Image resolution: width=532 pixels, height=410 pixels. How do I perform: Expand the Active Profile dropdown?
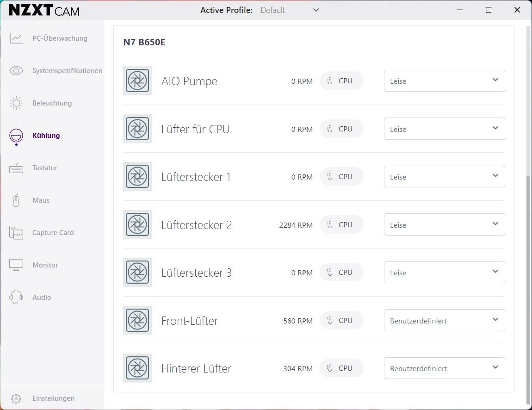point(290,10)
